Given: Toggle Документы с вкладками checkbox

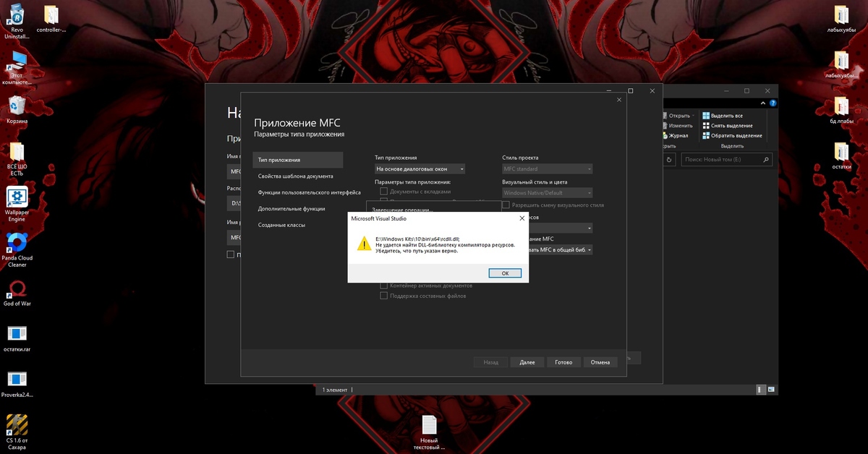Looking at the screenshot, I should pyautogui.click(x=384, y=192).
